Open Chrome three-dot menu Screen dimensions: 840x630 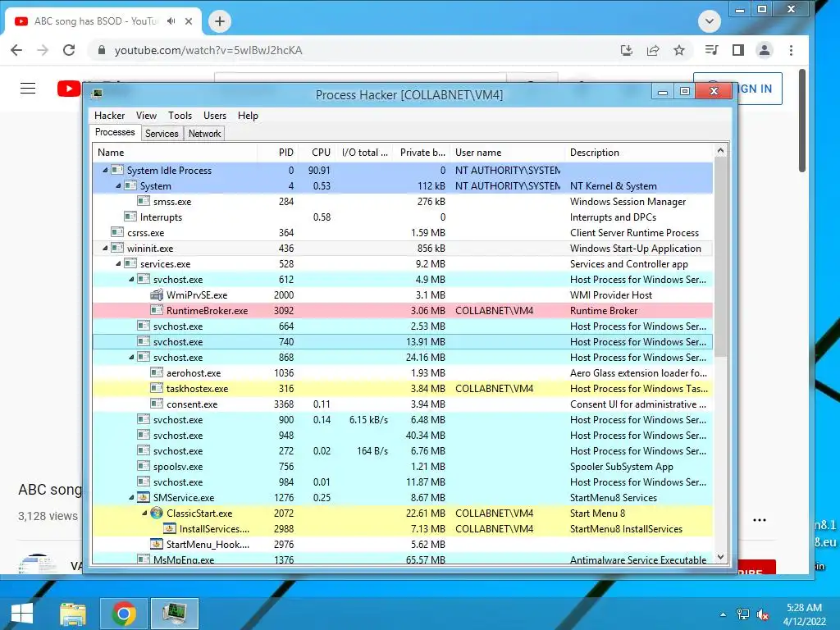tap(792, 50)
